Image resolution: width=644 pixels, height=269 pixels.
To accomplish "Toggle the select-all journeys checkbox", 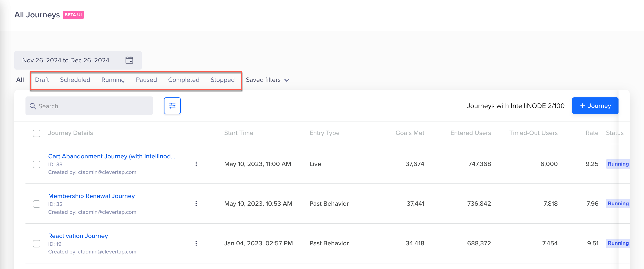I will point(37,133).
